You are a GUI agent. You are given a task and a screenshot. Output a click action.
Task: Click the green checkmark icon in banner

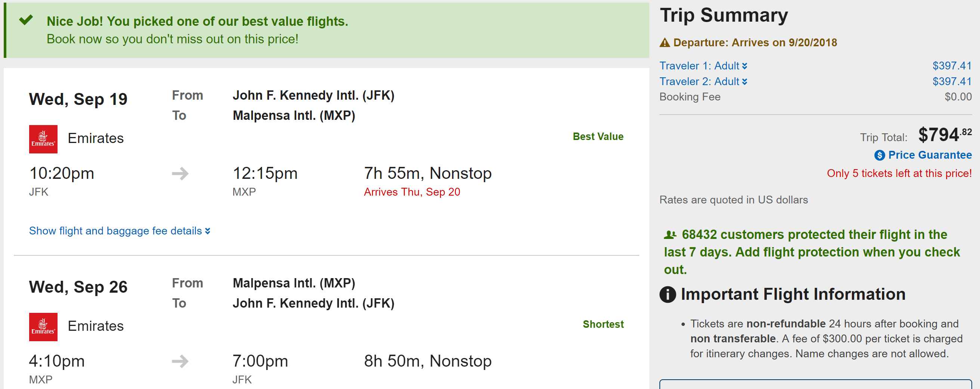(26, 20)
